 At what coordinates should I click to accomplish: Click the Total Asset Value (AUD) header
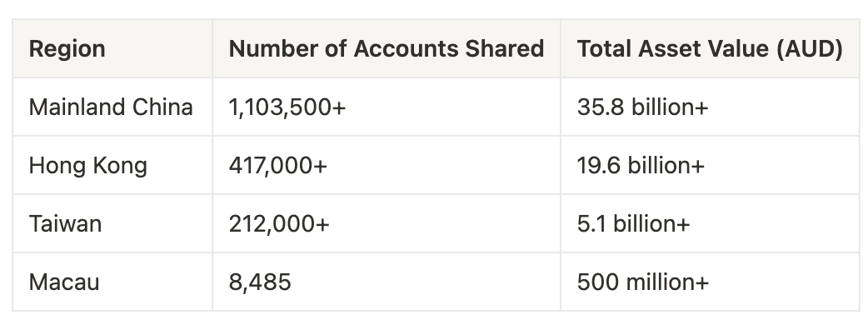(x=711, y=48)
